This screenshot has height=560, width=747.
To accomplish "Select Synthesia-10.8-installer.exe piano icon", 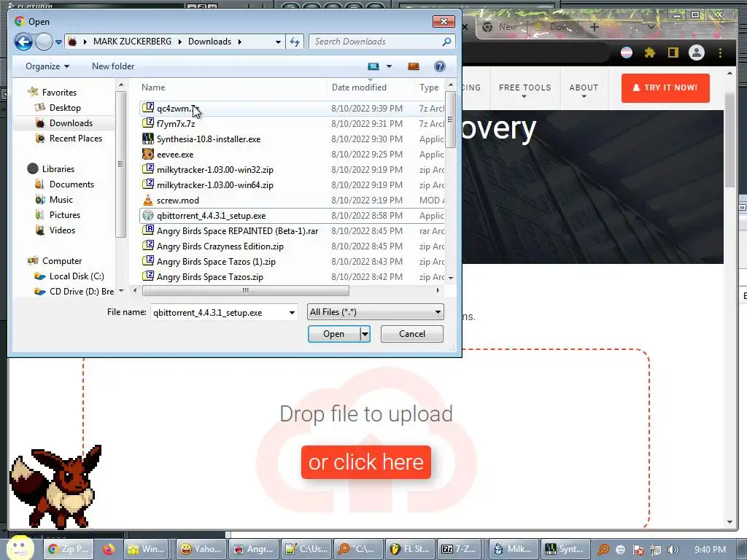I will [x=148, y=139].
